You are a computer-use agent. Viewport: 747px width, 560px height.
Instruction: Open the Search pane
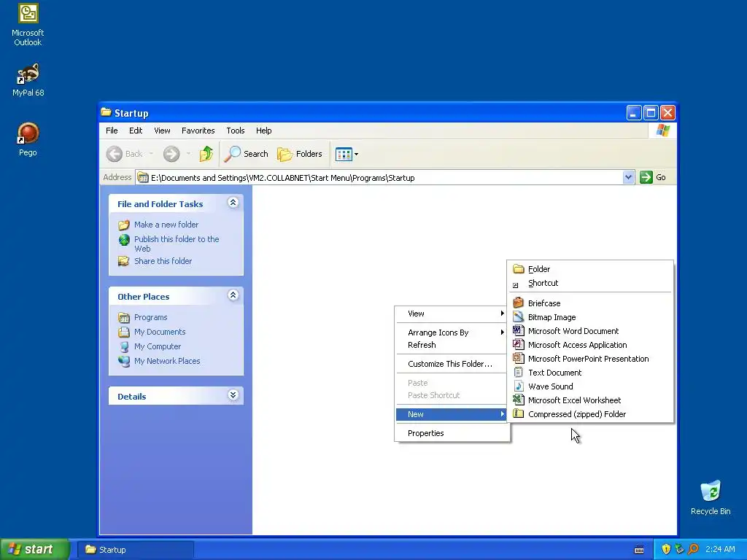point(247,154)
